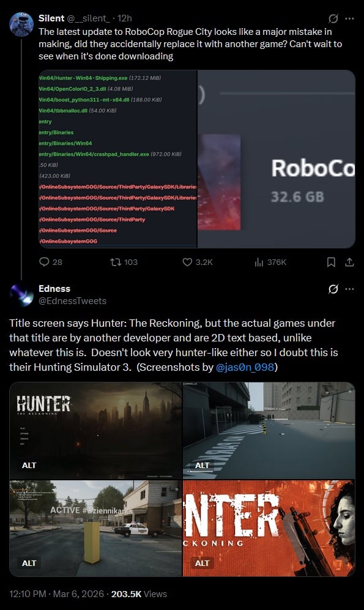Click Grok icon on Edness tweet

coord(333,289)
